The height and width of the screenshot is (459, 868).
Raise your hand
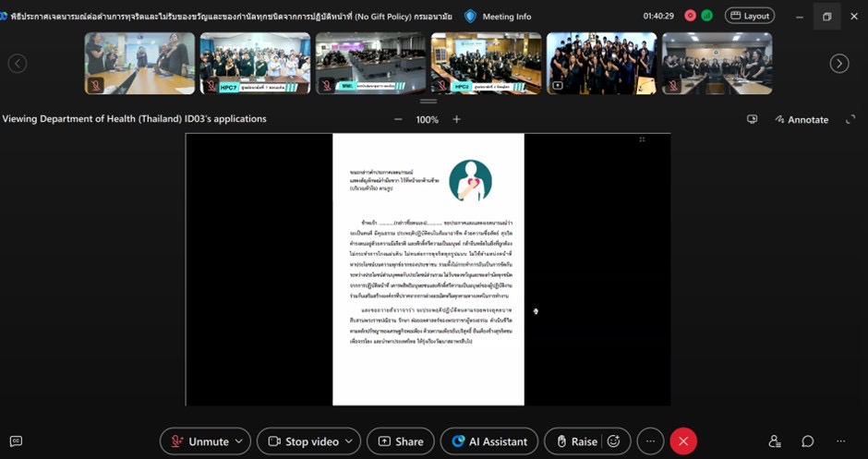574,441
